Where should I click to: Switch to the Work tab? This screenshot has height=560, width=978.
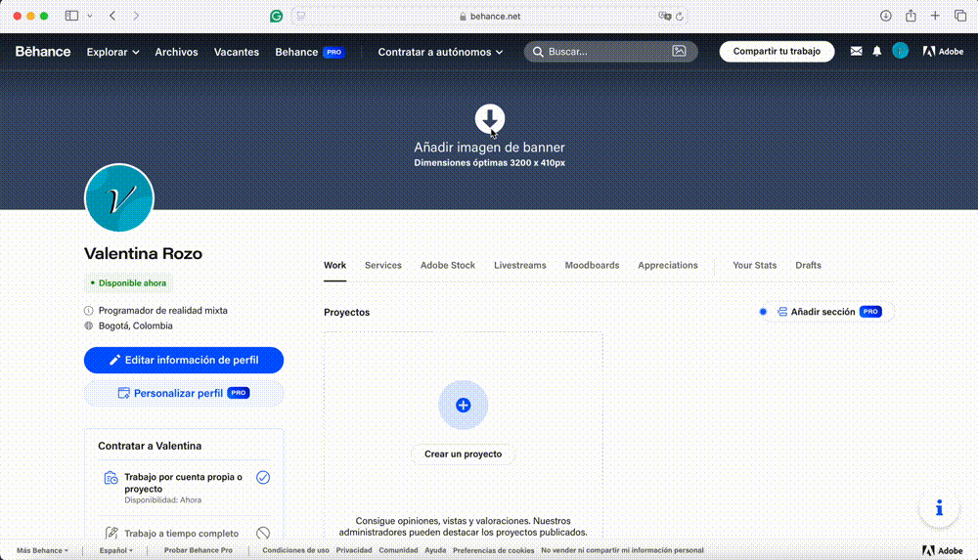coord(334,265)
